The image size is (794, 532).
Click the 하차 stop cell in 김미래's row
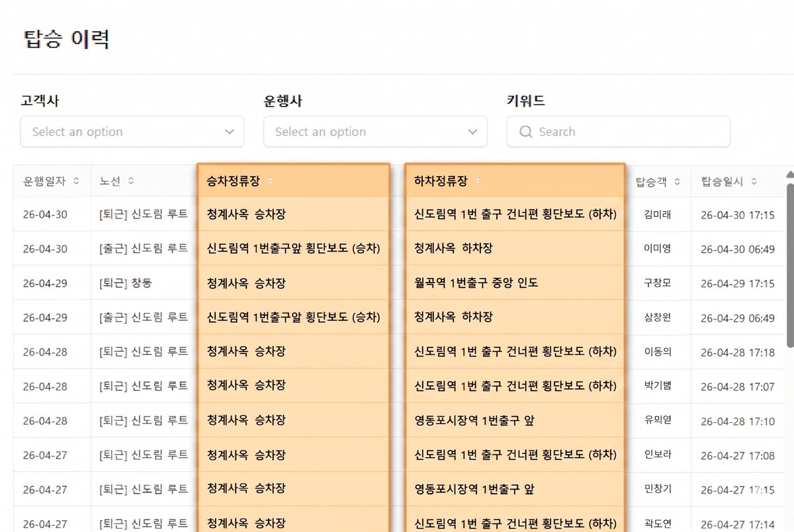click(515, 214)
